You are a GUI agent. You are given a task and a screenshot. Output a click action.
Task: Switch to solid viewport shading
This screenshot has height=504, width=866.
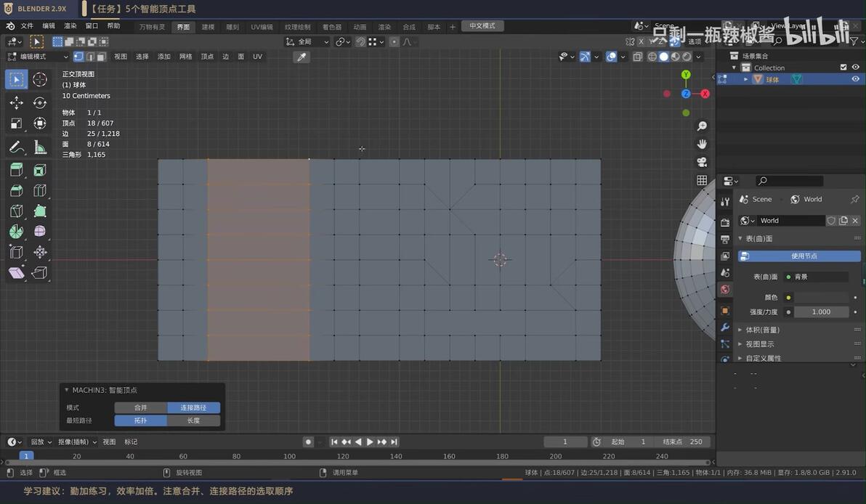tap(663, 57)
